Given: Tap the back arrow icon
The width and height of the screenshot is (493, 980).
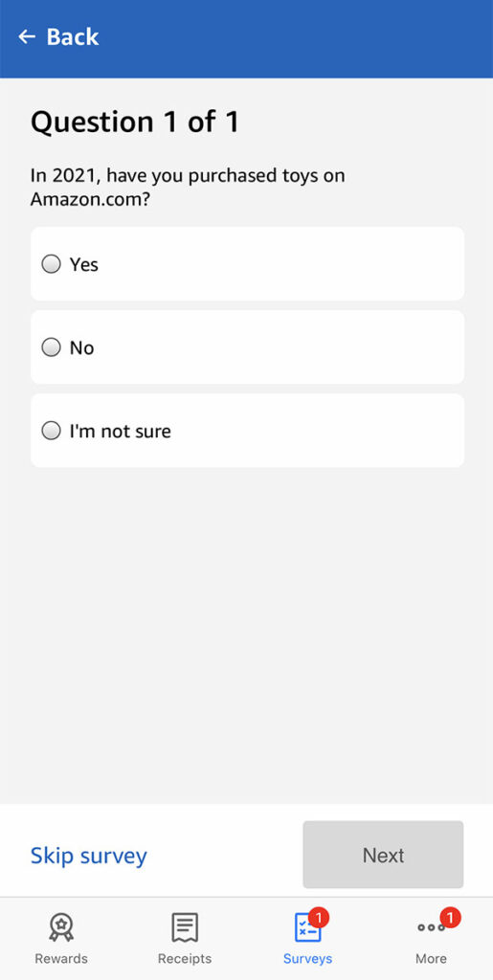Looking at the screenshot, I should 27,37.
